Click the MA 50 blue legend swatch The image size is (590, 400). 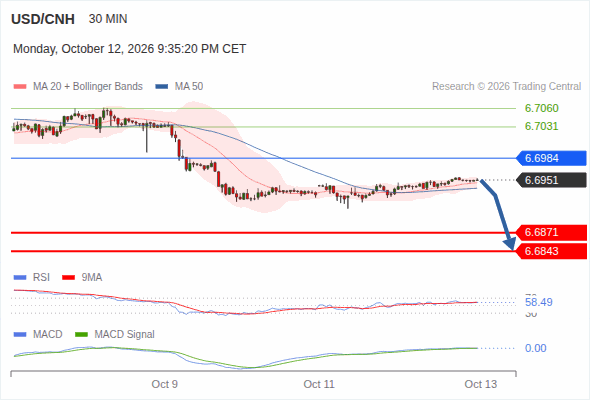(x=162, y=87)
